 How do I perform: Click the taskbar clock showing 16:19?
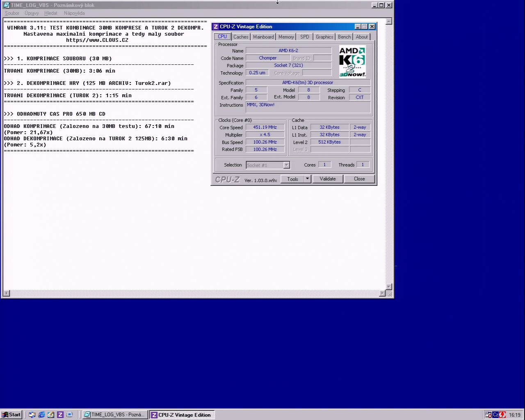[515, 415]
